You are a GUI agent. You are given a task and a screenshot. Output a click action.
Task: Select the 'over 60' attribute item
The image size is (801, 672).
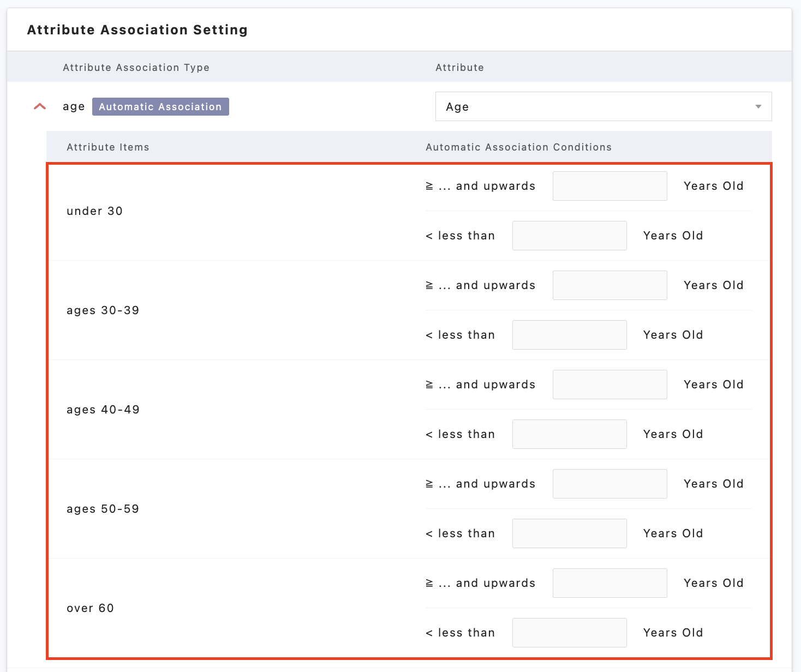[90, 608]
